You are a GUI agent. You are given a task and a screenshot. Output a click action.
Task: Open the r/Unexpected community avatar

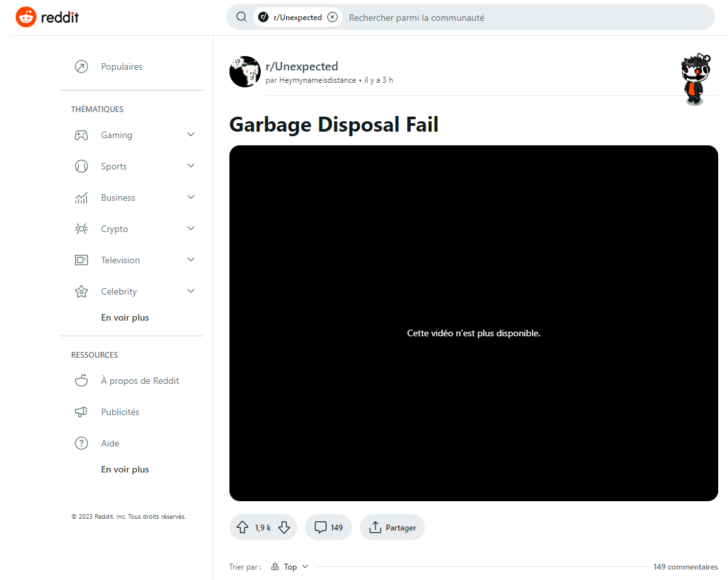tap(245, 72)
